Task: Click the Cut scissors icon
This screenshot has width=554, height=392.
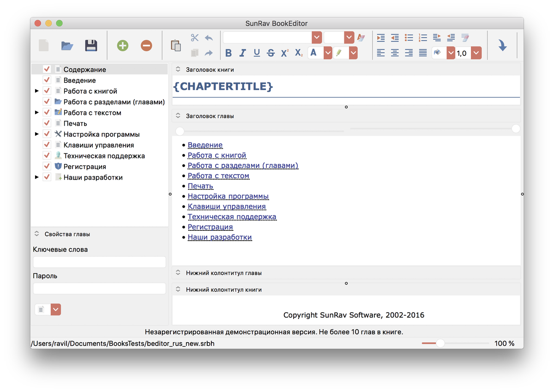Action: pos(194,37)
